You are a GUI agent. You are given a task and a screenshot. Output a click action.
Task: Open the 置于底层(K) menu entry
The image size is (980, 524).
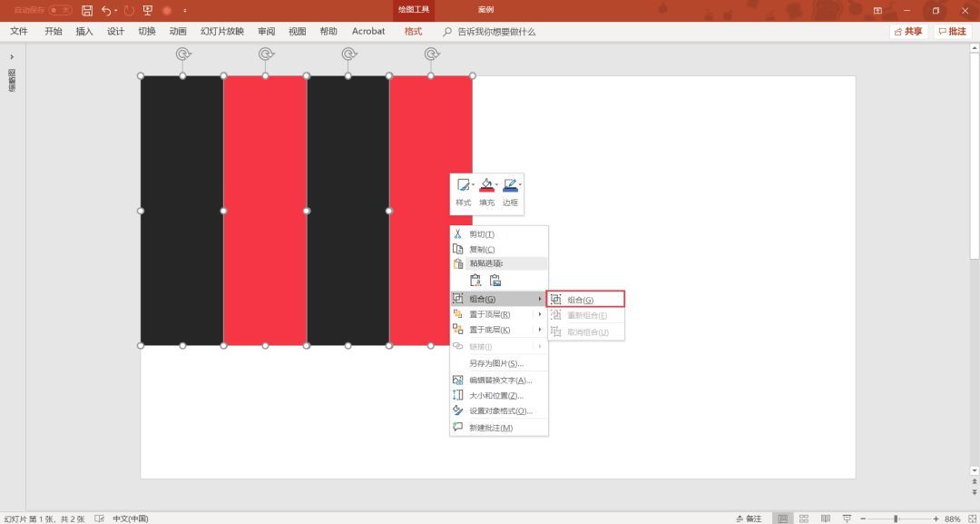(x=499, y=330)
